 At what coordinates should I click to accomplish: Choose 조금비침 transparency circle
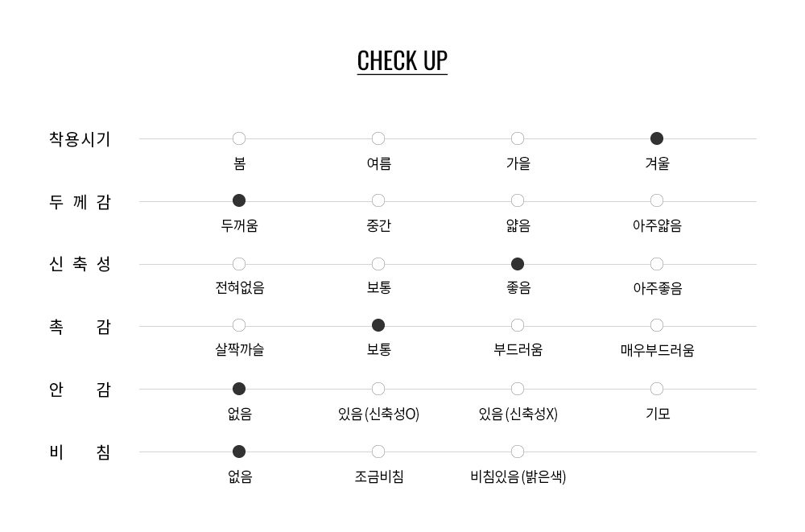point(378,452)
